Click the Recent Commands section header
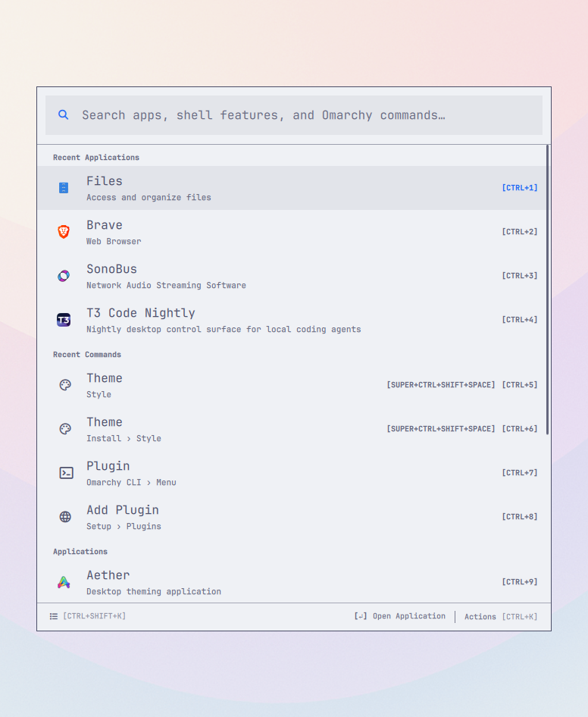This screenshot has height=717, width=588. (87, 355)
